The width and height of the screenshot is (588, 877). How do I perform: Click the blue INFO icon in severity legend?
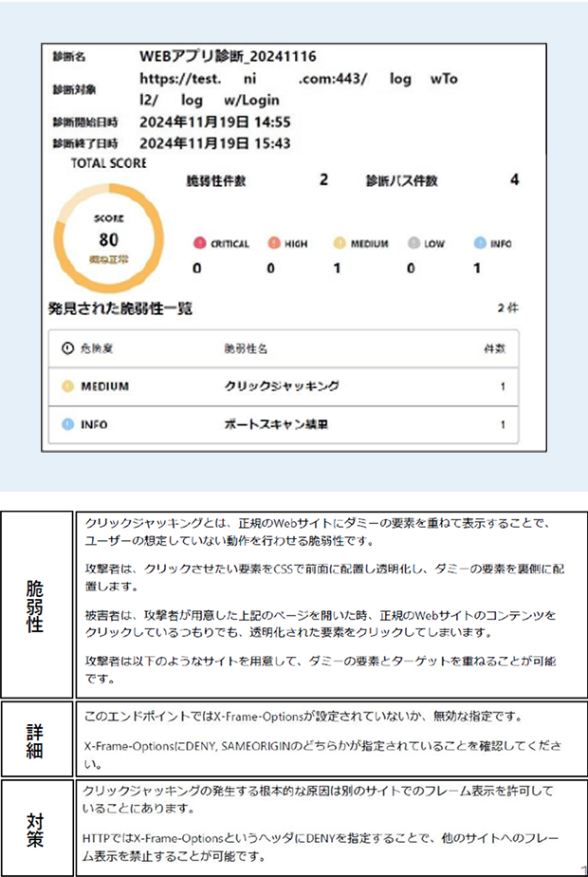(478, 244)
